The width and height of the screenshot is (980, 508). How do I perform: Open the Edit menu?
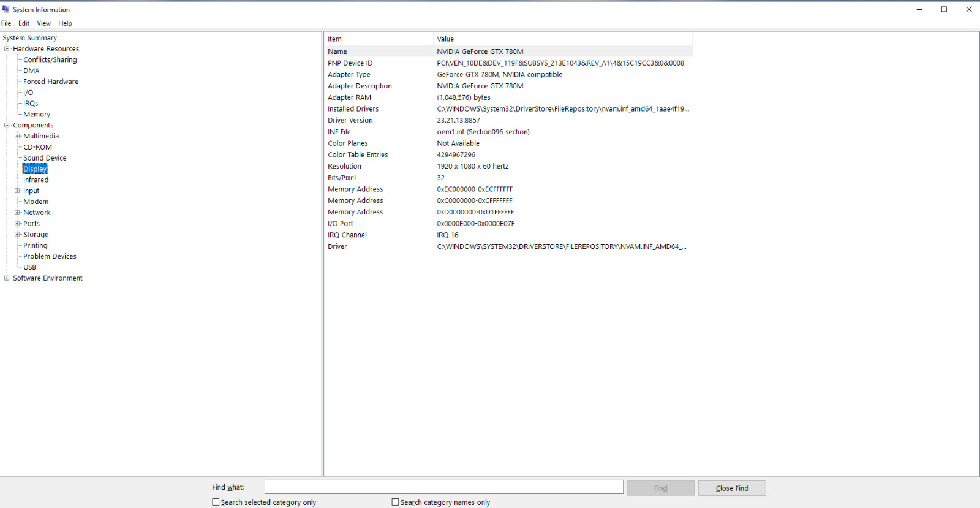(x=24, y=23)
